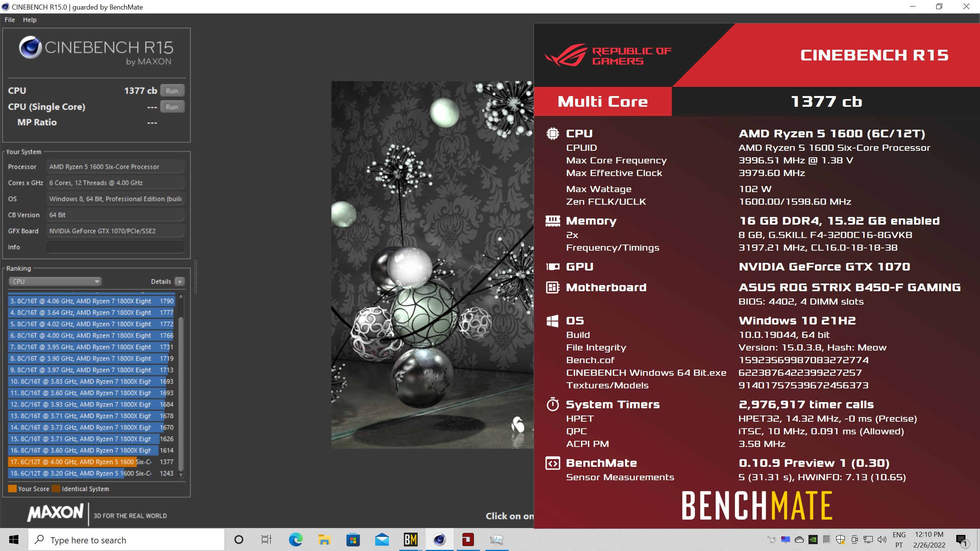The width and height of the screenshot is (980, 551).
Task: Click the Cores x GHz field value
Action: [x=115, y=183]
